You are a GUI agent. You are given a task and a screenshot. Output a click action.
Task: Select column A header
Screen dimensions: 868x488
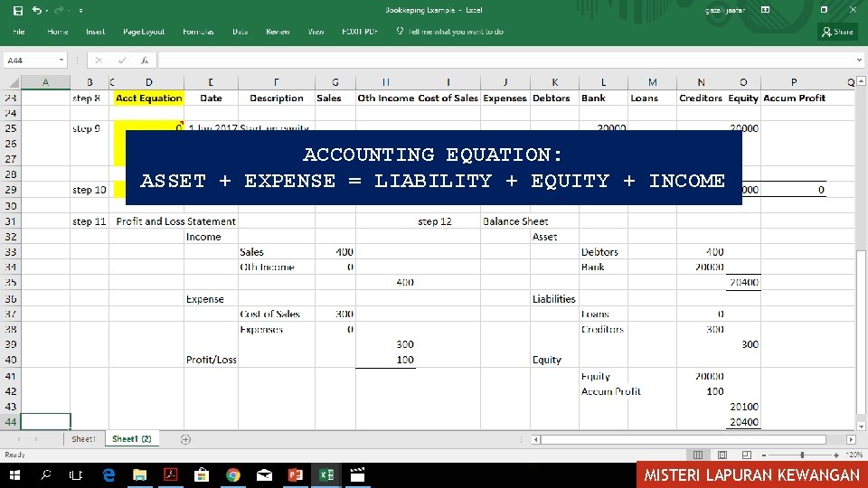45,82
